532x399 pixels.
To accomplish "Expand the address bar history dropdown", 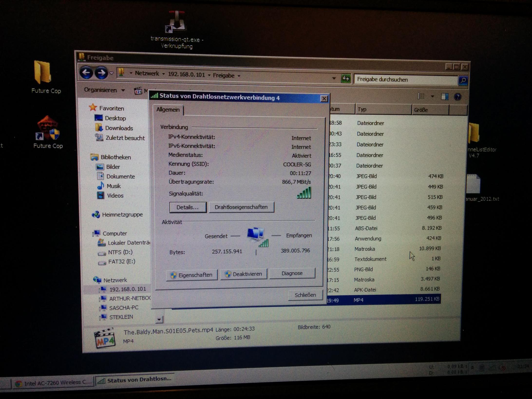I will pos(334,78).
